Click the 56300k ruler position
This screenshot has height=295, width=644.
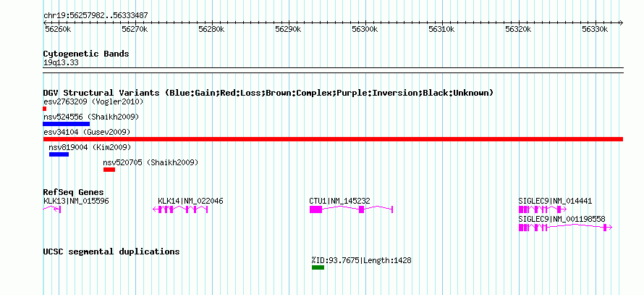point(365,30)
